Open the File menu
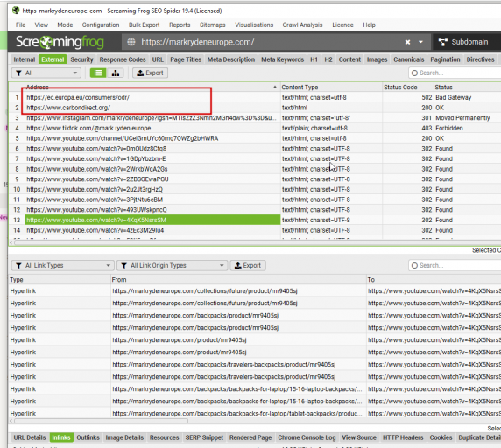The image size is (501, 448). pos(20,24)
